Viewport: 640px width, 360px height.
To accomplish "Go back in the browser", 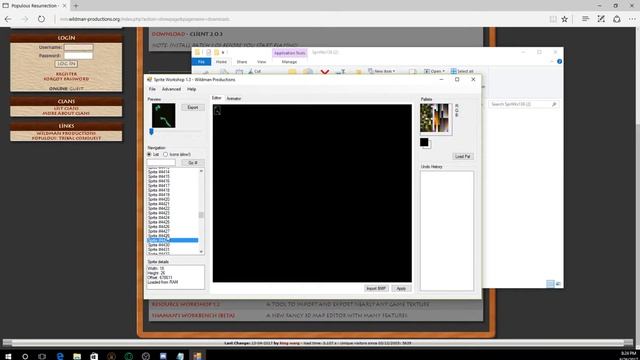I will click(8, 19).
